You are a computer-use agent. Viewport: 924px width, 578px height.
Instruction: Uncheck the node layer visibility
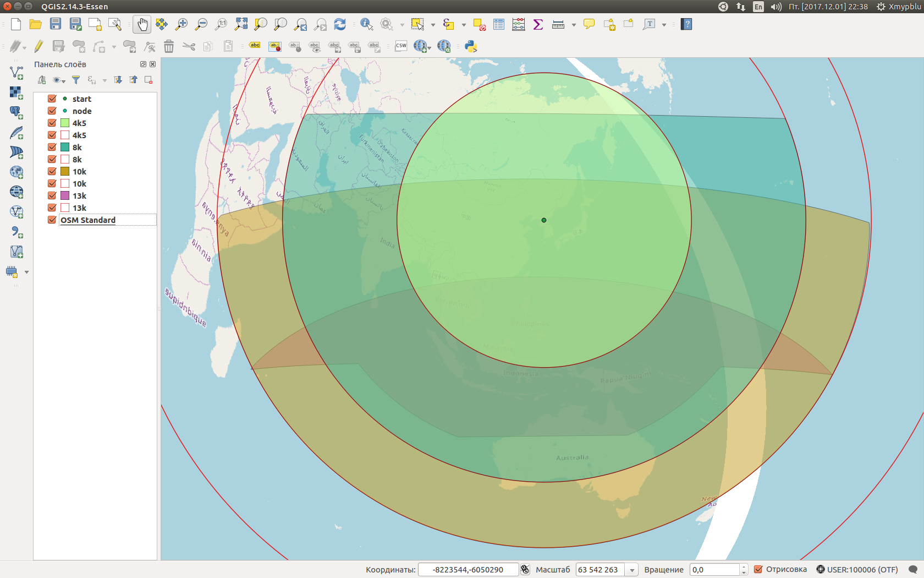point(52,111)
